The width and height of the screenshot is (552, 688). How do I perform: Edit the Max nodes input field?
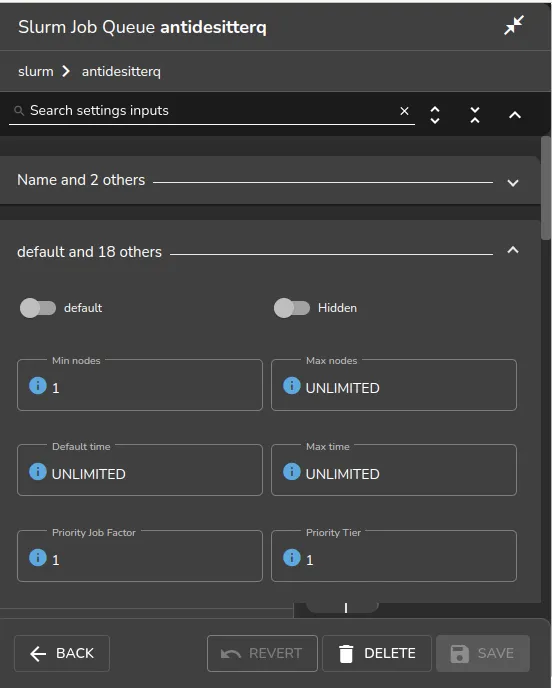click(x=394, y=385)
